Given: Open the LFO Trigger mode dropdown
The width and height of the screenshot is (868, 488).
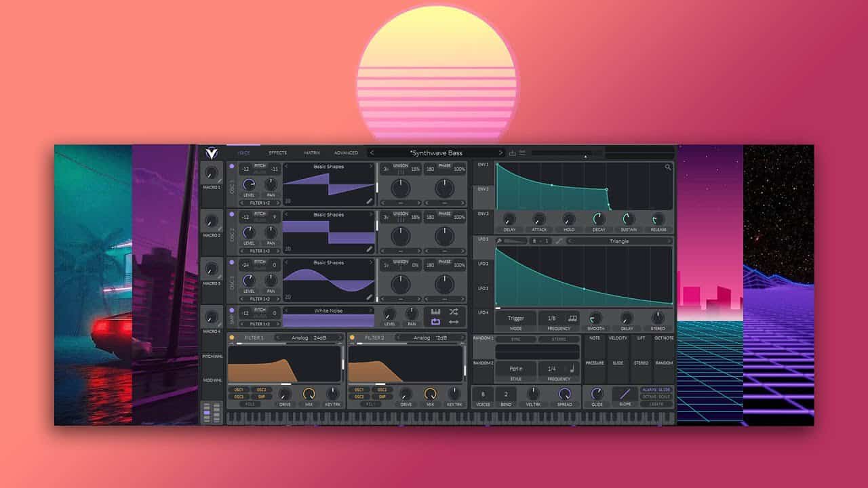Looking at the screenshot, I should click(x=515, y=318).
